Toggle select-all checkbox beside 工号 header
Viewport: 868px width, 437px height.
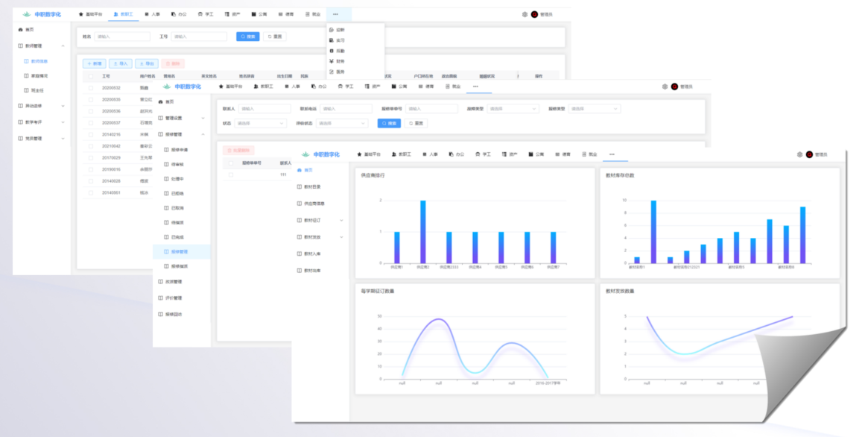click(x=91, y=76)
